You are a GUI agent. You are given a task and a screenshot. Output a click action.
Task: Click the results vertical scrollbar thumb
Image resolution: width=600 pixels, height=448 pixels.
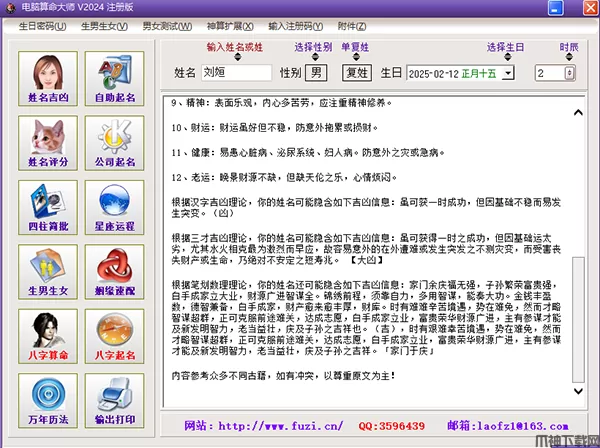click(578, 320)
